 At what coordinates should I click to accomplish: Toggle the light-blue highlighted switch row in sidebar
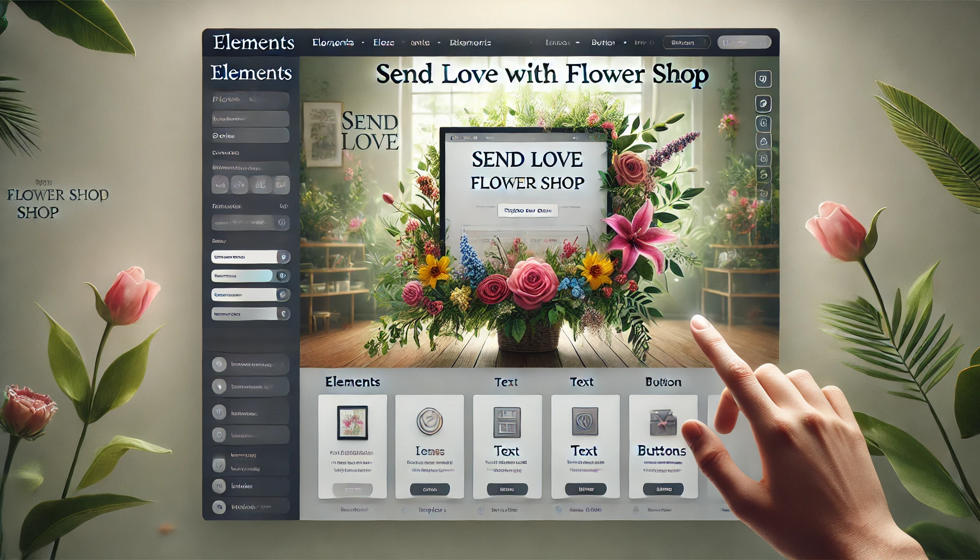[250, 276]
